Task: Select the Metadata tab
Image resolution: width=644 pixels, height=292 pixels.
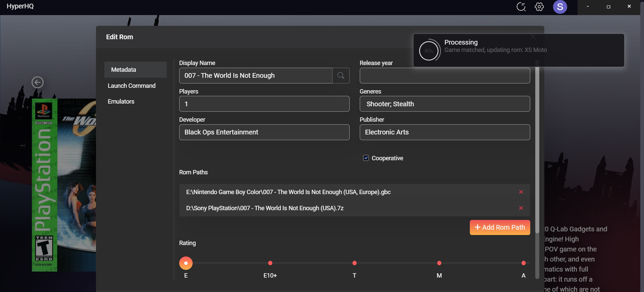Action: 136,70
